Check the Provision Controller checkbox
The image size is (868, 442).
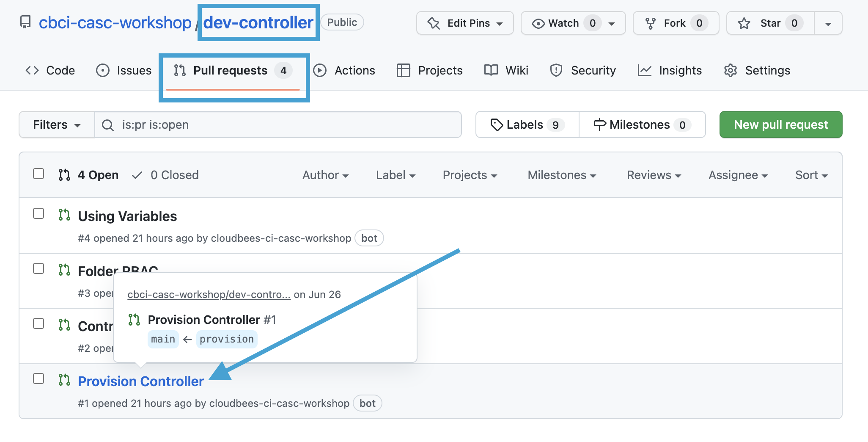pyautogui.click(x=38, y=379)
